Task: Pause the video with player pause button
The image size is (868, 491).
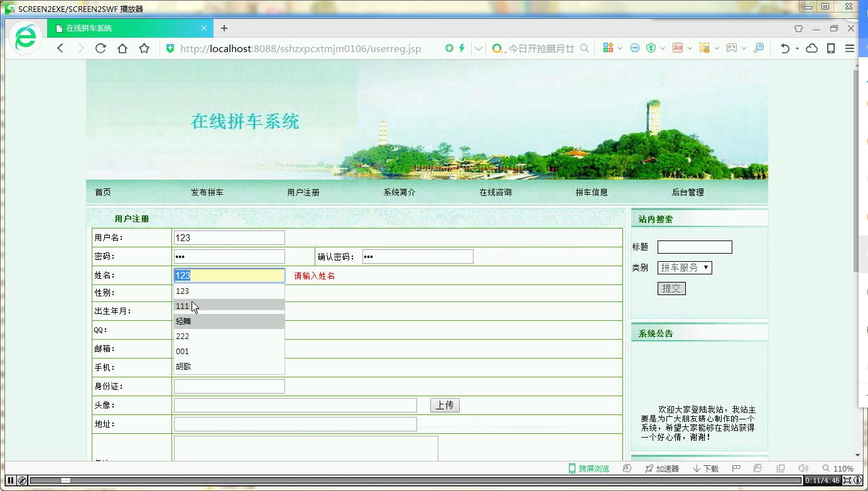Action: (11, 480)
